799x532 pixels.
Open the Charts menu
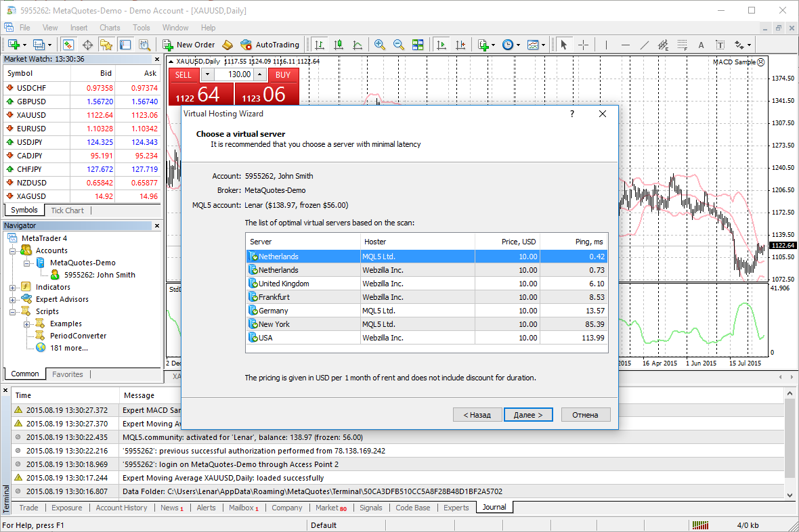(110, 28)
